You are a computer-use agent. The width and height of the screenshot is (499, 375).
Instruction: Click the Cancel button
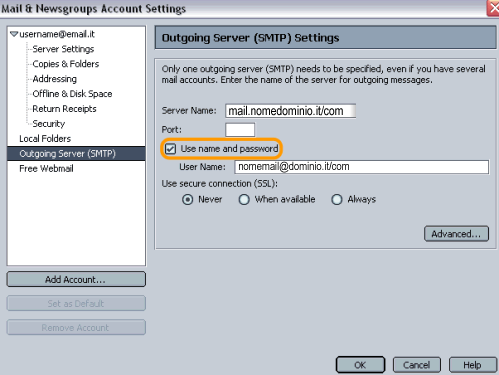pyautogui.click(x=417, y=365)
